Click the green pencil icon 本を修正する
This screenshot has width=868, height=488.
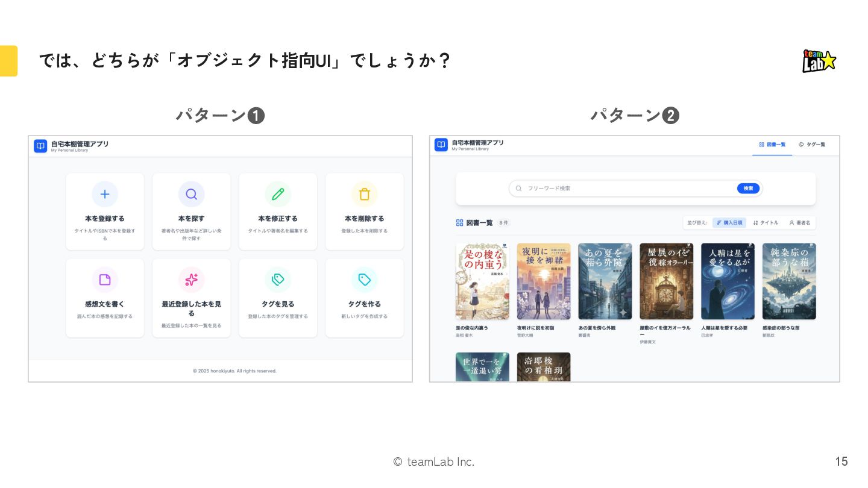278,194
